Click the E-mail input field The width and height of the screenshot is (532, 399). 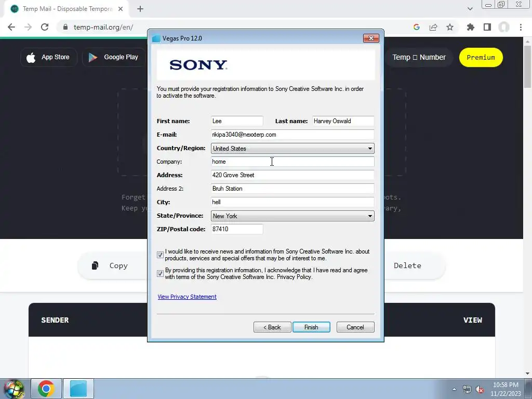(x=292, y=135)
